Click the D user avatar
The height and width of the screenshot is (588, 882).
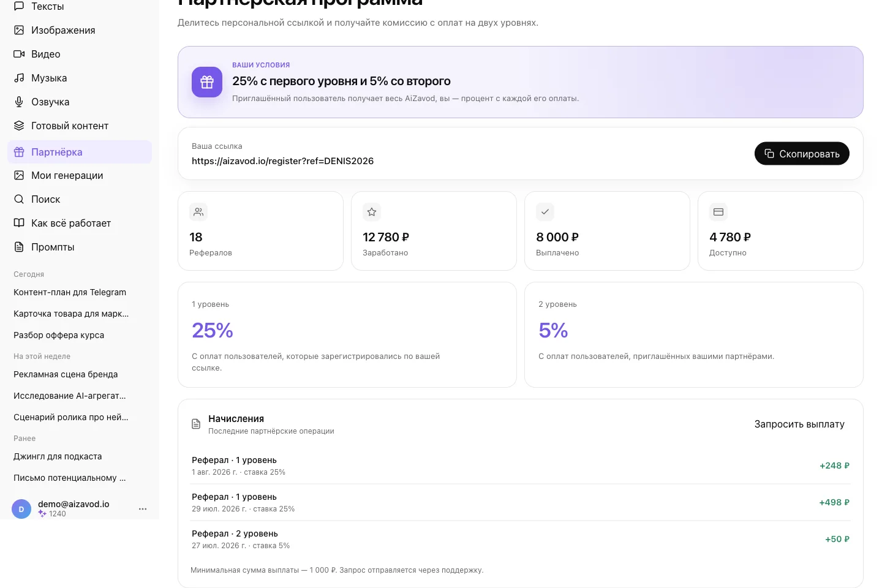click(x=21, y=509)
